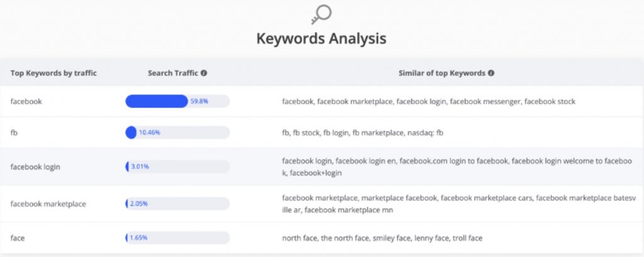This screenshot has height=257, width=644.
Task: Click the Keywords Analysis heading
Action: [321, 38]
